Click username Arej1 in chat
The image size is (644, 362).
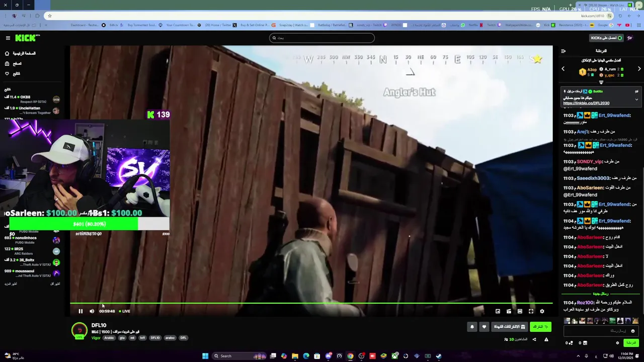pos(583,132)
